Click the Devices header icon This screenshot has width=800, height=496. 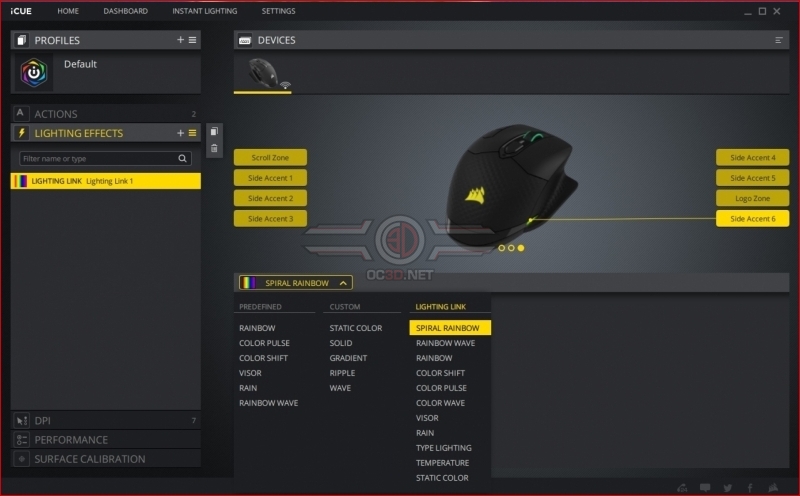[245, 40]
